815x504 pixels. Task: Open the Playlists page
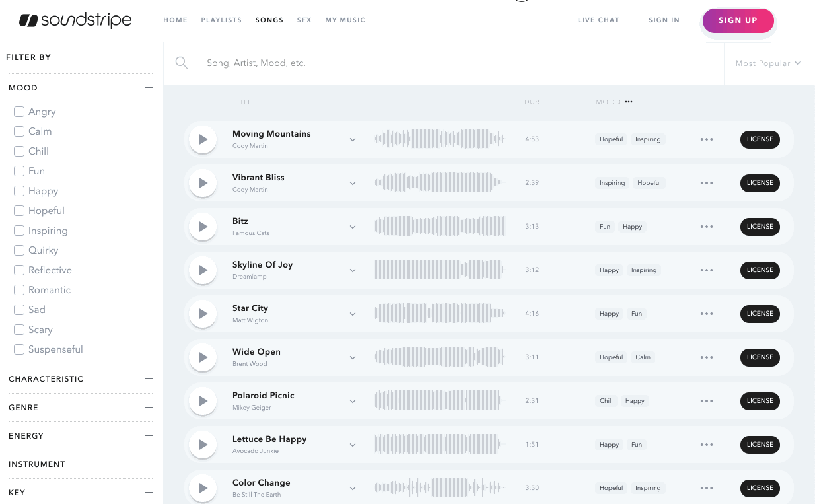[x=221, y=20]
